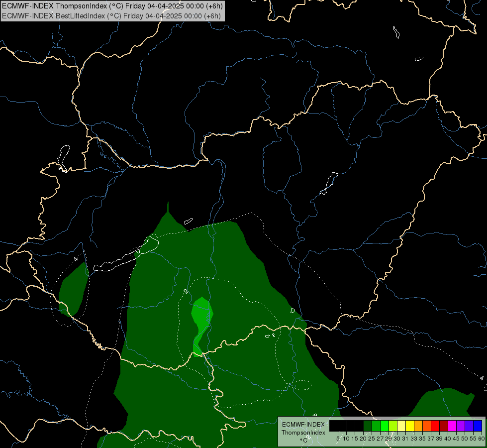
Task: Pick the yellow-green 29-30 legend swatch
Action: tap(393, 426)
